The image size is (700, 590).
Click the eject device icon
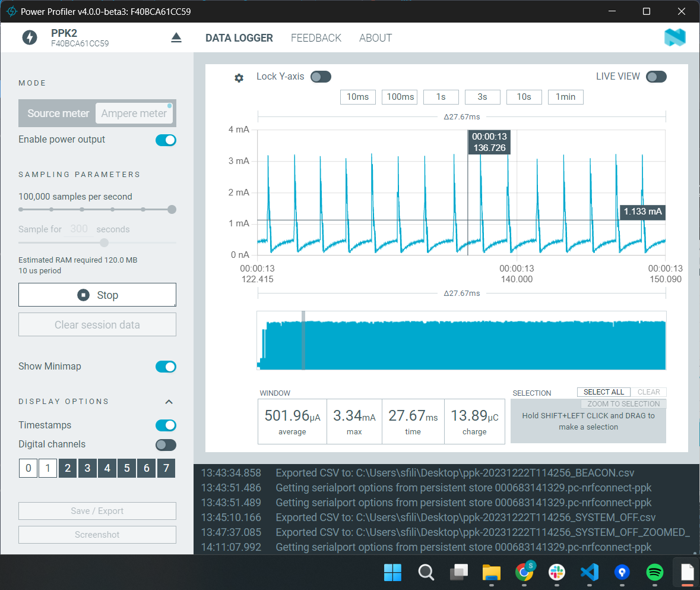pyautogui.click(x=176, y=38)
